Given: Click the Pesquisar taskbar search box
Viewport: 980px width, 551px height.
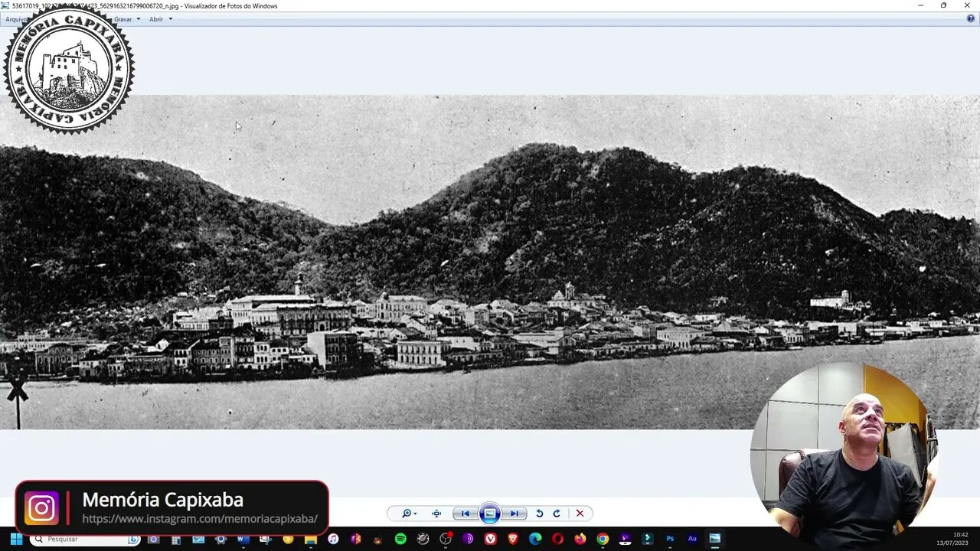Looking at the screenshot, I should pos(84,539).
